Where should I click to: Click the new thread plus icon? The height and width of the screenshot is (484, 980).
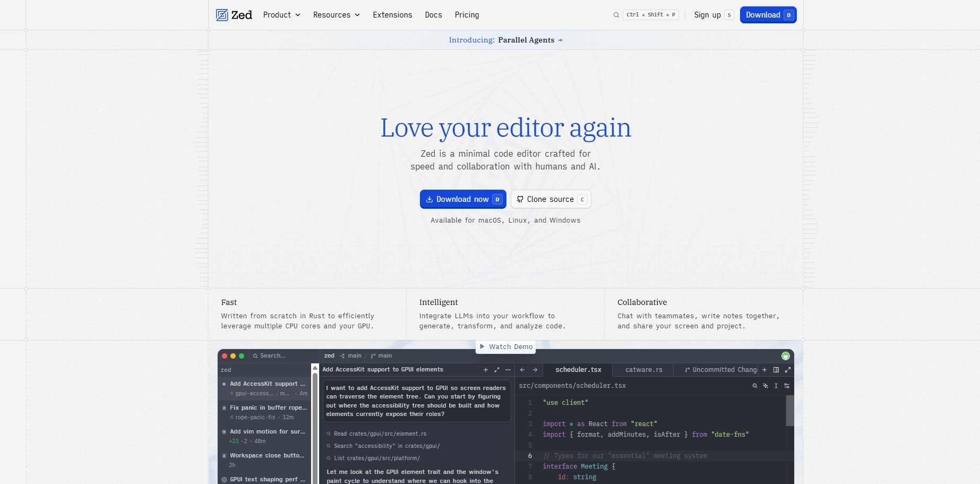pos(485,370)
